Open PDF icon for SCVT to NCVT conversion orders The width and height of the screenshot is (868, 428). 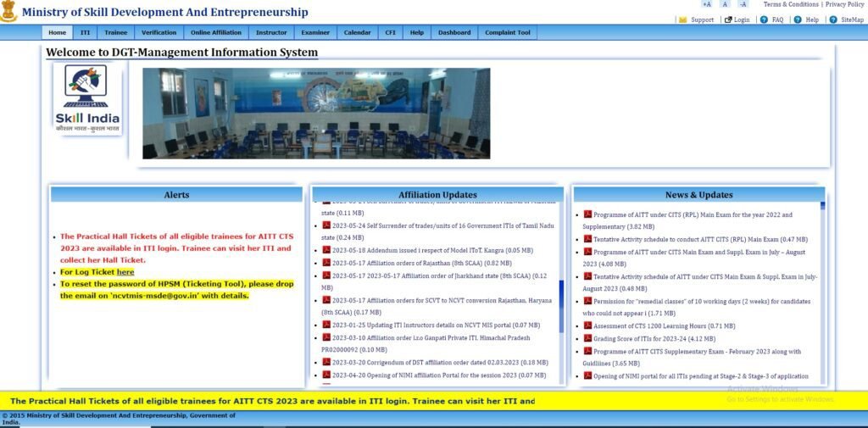pyautogui.click(x=326, y=300)
